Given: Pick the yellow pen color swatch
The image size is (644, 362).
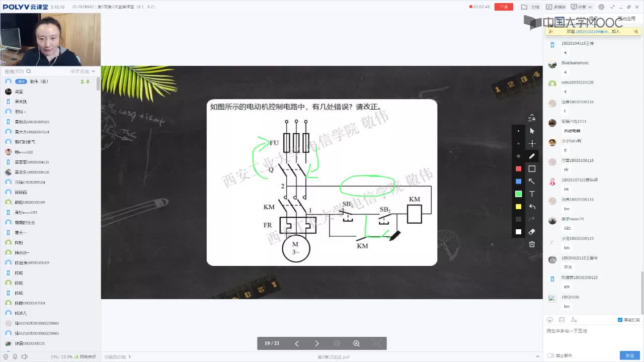Looking at the screenshot, I should (519, 206).
